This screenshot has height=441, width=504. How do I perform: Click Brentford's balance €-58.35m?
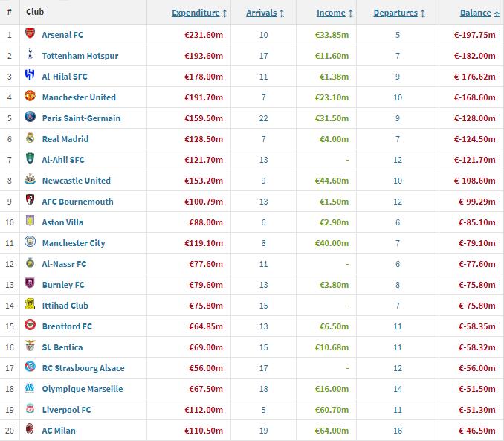tap(477, 326)
